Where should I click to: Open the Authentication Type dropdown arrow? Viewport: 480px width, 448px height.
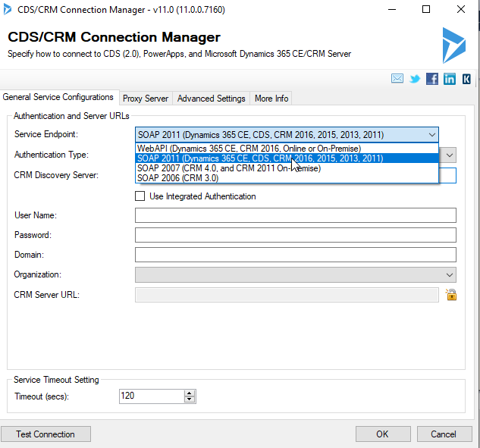pos(449,155)
